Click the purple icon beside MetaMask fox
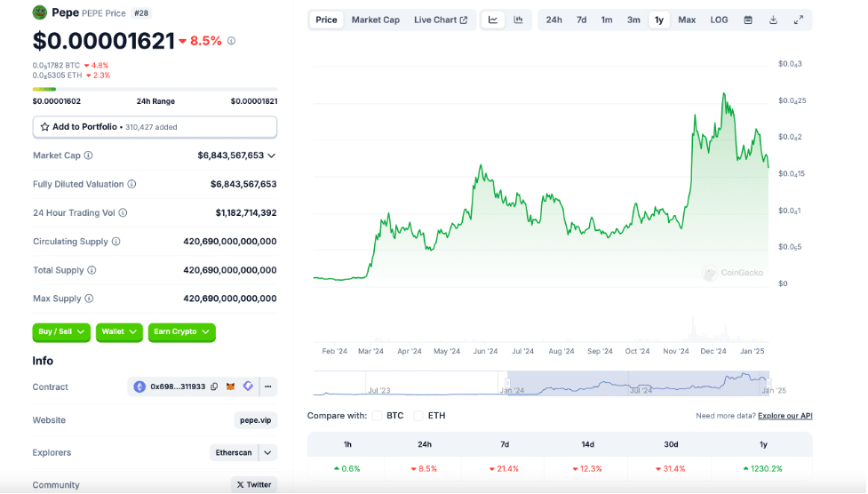868x494 pixels. 248,386
